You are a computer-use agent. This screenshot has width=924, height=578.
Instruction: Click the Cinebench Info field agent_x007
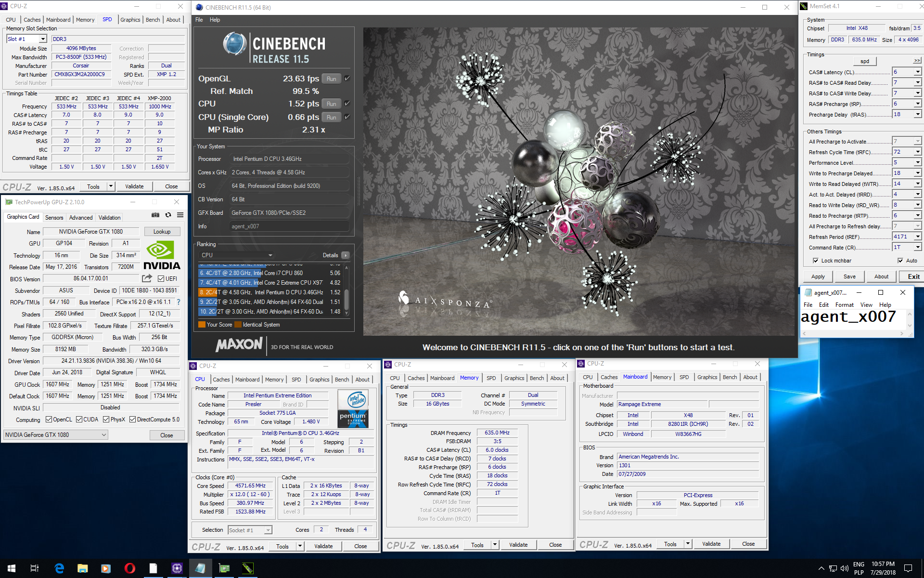[x=289, y=226]
